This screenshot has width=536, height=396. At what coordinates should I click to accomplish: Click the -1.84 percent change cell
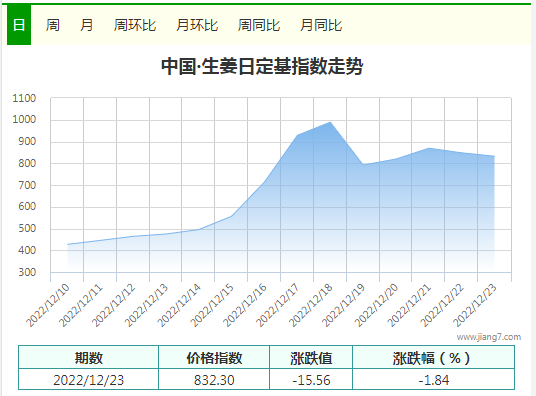point(433,380)
